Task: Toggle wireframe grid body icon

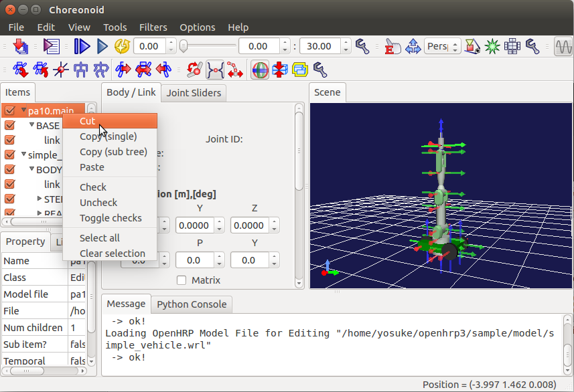Action: (512, 46)
